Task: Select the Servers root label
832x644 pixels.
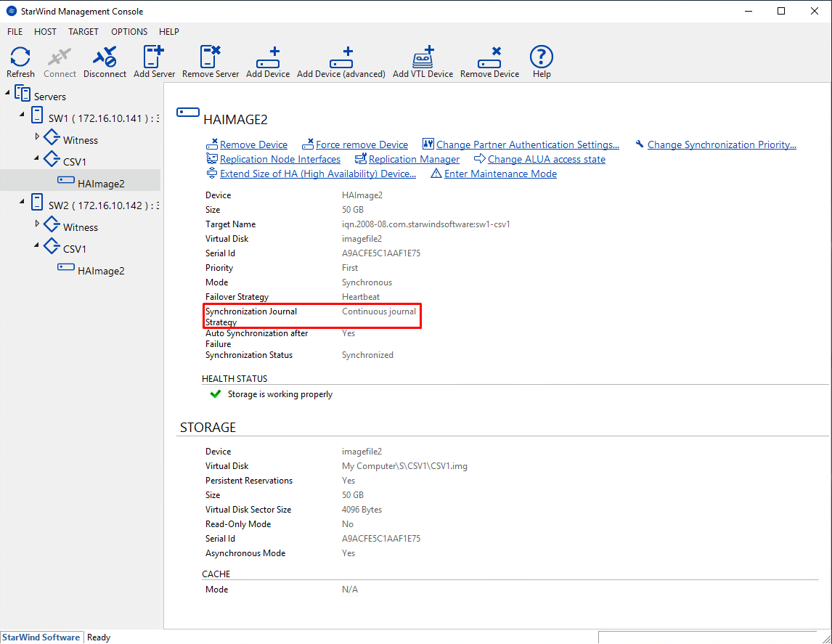Action: (x=50, y=97)
